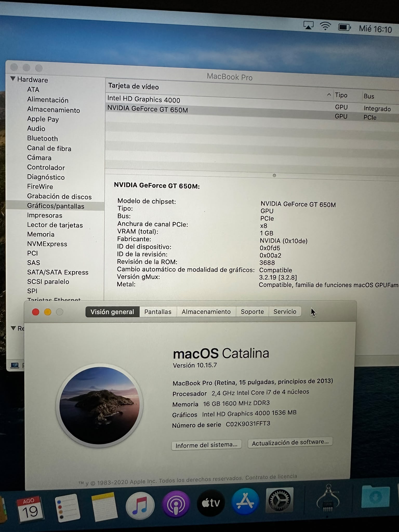Open the Soporte tab
399x532 pixels.
click(x=252, y=311)
